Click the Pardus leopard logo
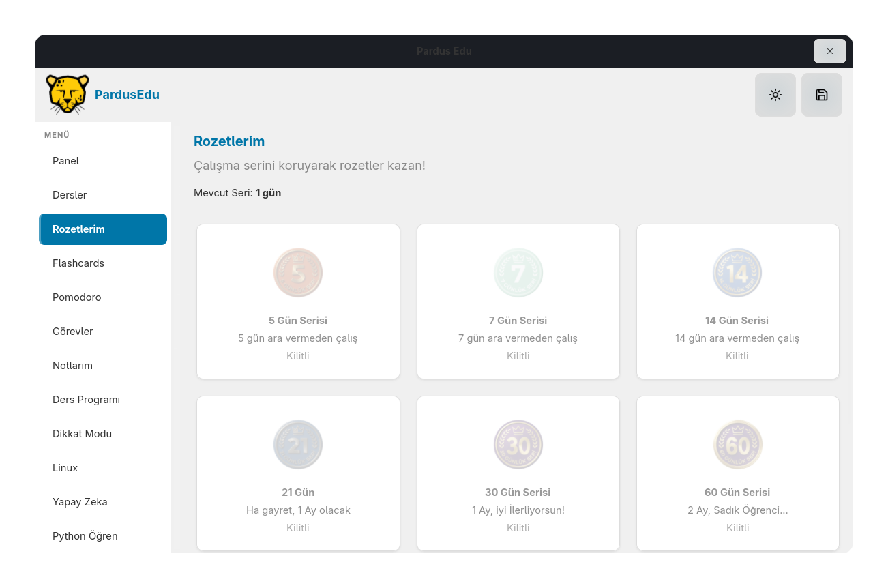The width and height of the screenshot is (888, 588). pyautogui.click(x=68, y=94)
